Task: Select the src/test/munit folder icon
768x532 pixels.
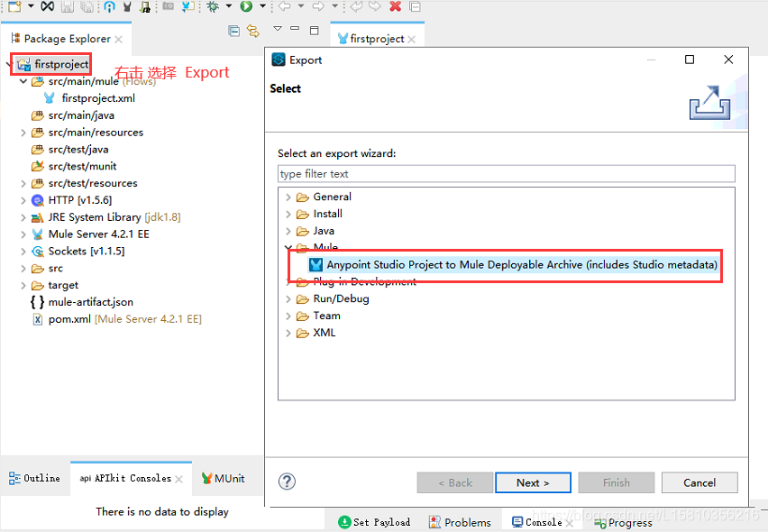Action: (x=38, y=166)
